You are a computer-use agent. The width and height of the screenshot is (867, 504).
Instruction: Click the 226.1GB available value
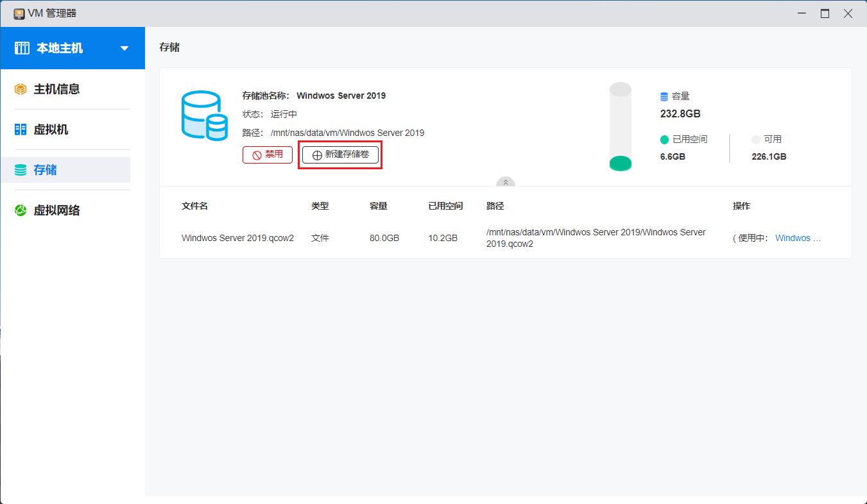[769, 156]
